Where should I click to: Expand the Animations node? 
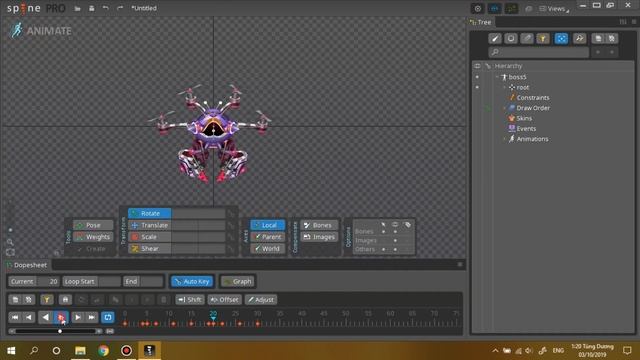click(x=504, y=139)
